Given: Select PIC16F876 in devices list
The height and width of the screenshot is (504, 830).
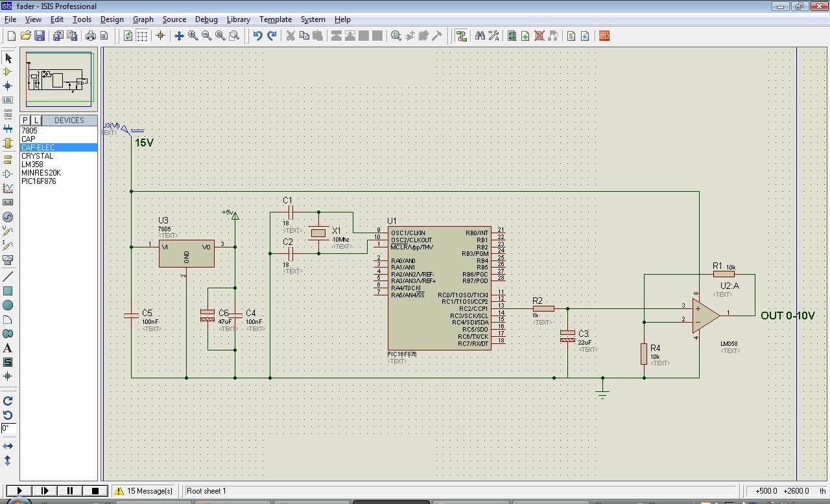Looking at the screenshot, I should tap(39, 181).
